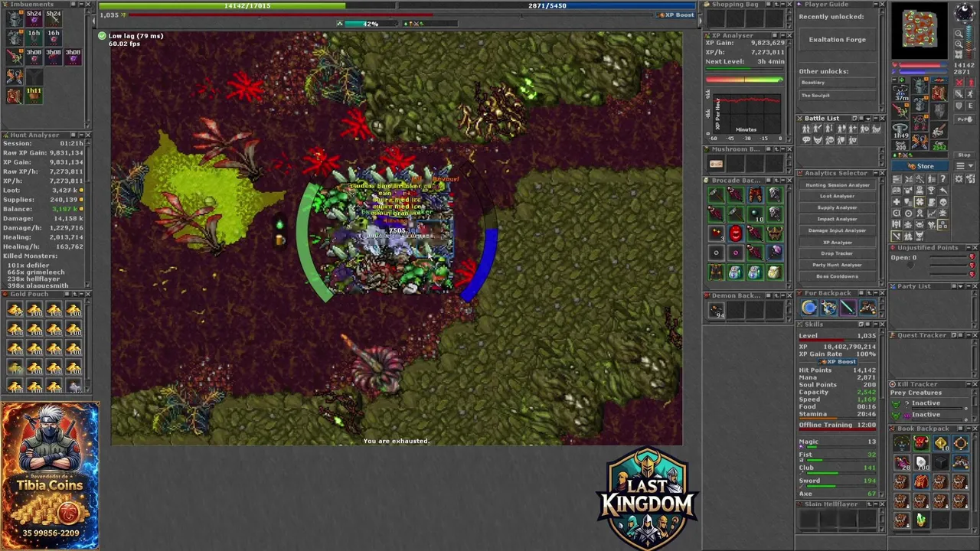Click The Soulpit unlock entry in Player Guide
This screenshot has width=980, height=551.
(838, 96)
